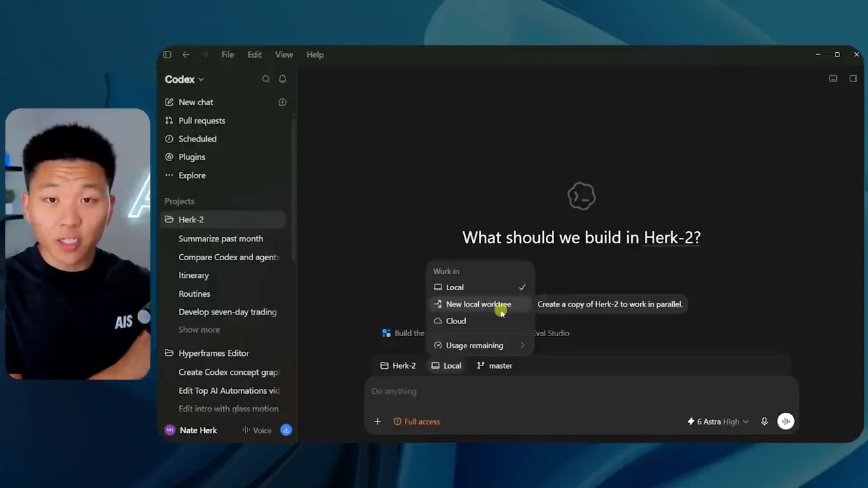Click the search icon beside Codex
The width and height of the screenshot is (868, 488).
point(266,79)
